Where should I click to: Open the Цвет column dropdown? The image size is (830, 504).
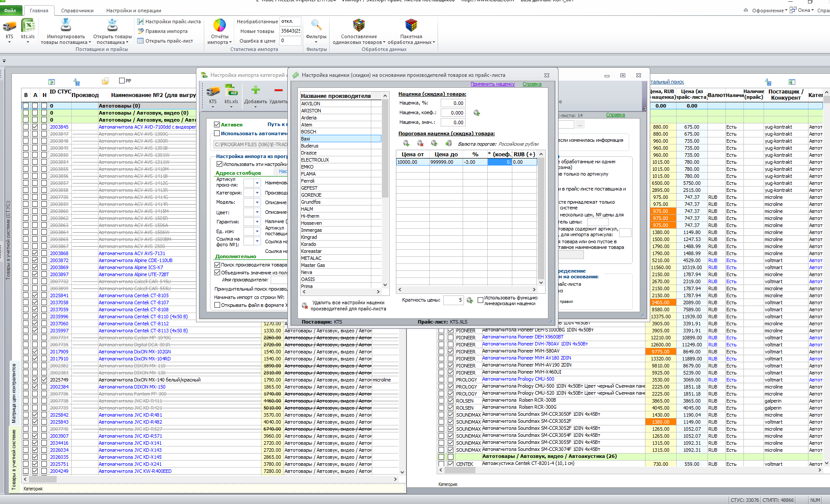257,212
